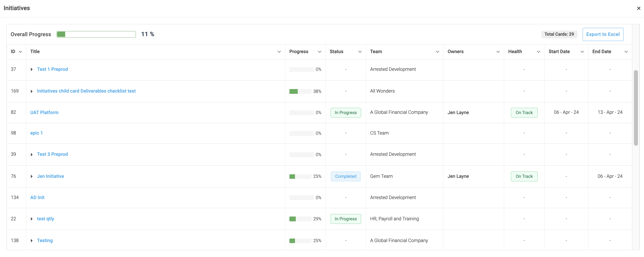The image size is (644, 257).
Task: Click the vertical scrollbar thumb
Action: coord(636,108)
